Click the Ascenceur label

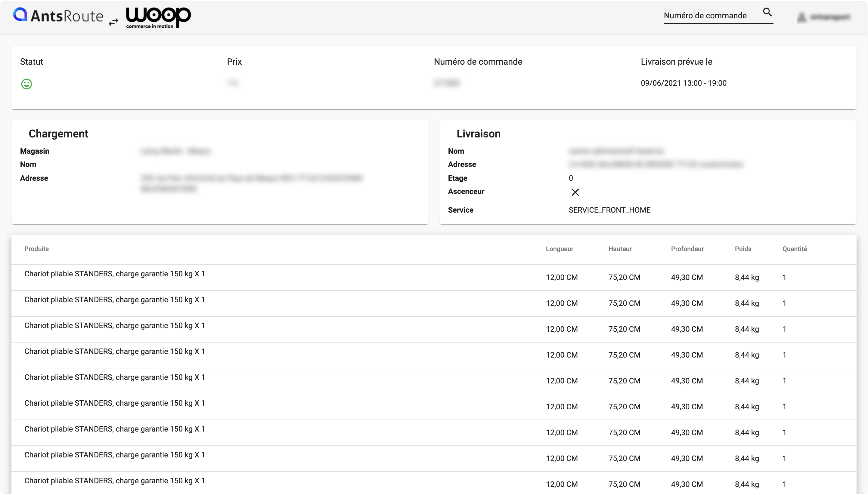[x=466, y=191]
